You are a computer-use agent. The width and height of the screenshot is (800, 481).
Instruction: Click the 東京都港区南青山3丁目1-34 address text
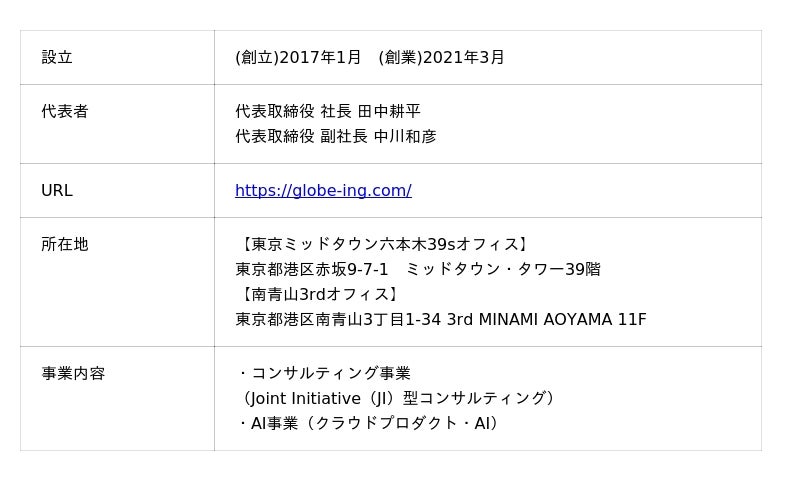pos(338,320)
